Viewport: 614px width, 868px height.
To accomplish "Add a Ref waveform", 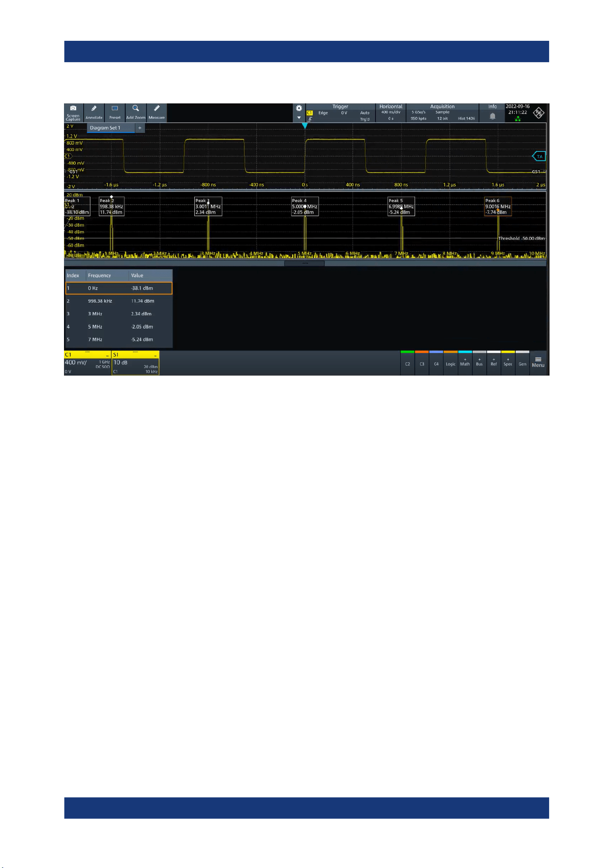I will pos(494,364).
